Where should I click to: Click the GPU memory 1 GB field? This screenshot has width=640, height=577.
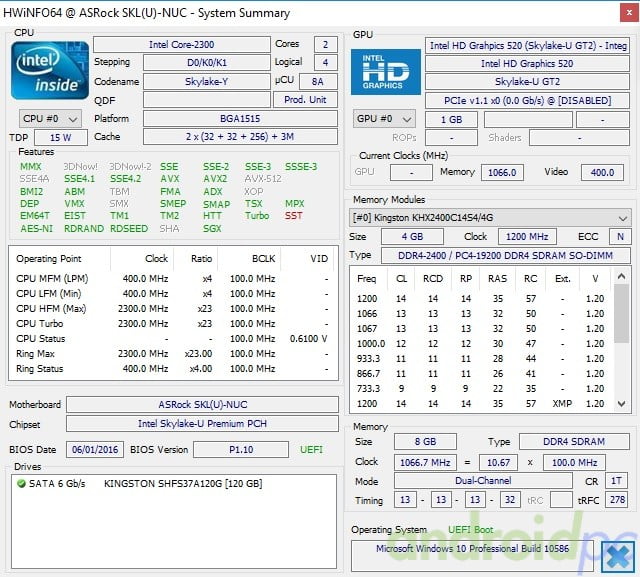coord(451,120)
